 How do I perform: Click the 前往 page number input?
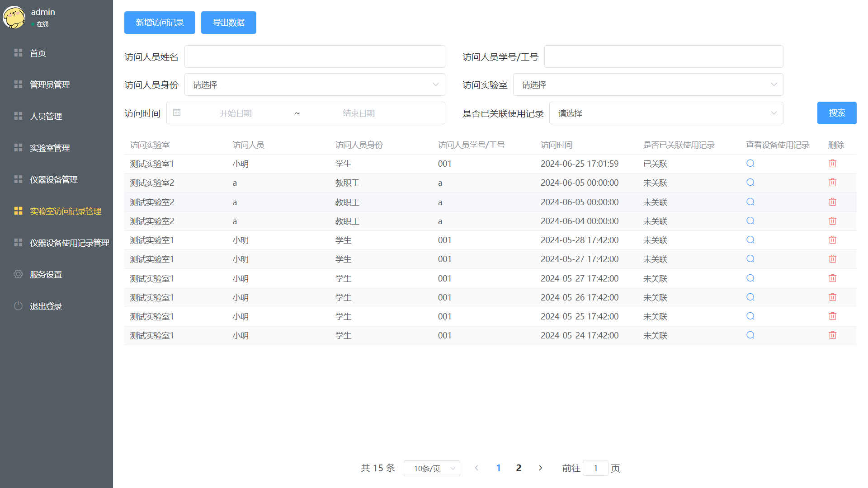595,468
